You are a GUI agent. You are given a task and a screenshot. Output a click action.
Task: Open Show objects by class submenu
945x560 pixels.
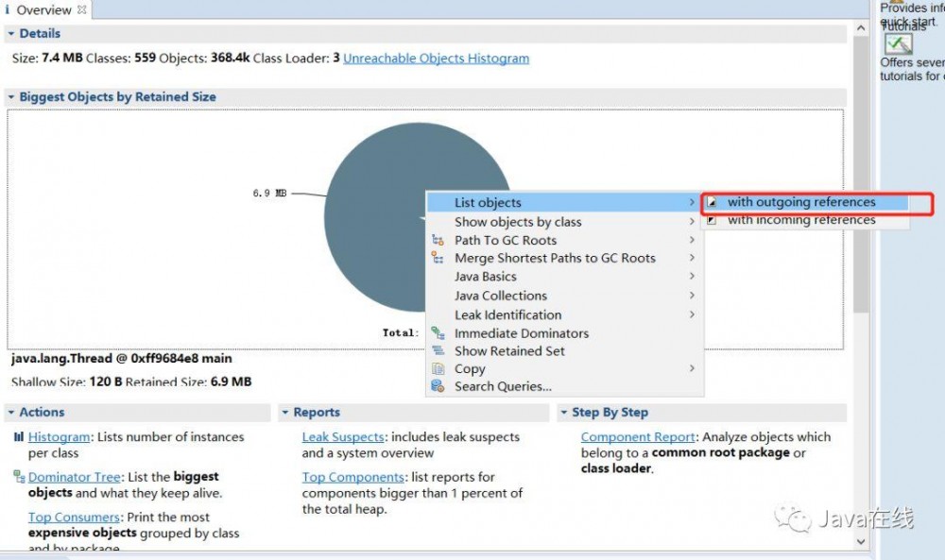click(563, 222)
